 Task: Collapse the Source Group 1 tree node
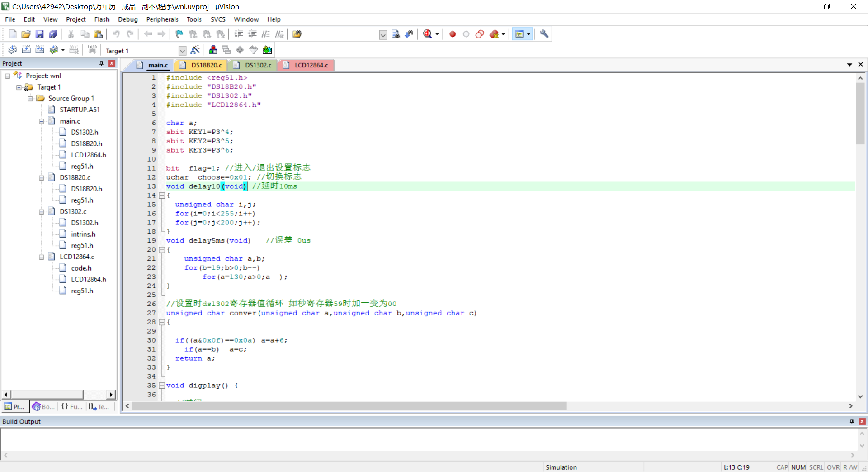coord(30,99)
